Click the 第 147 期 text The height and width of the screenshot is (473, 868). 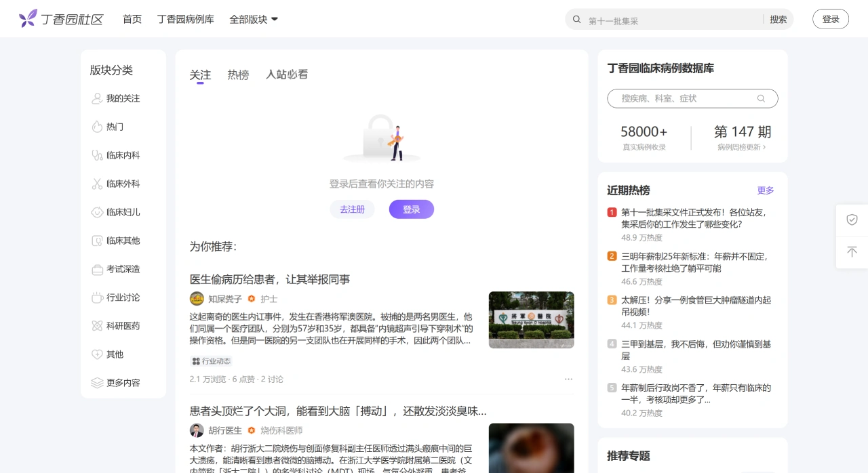743,131
